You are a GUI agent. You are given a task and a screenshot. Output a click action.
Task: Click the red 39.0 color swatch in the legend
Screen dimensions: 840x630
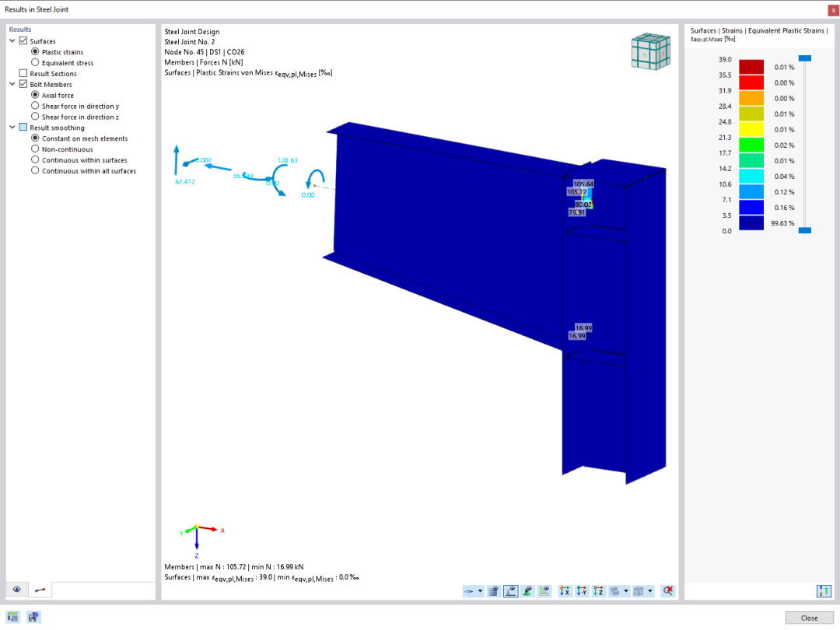click(751, 67)
